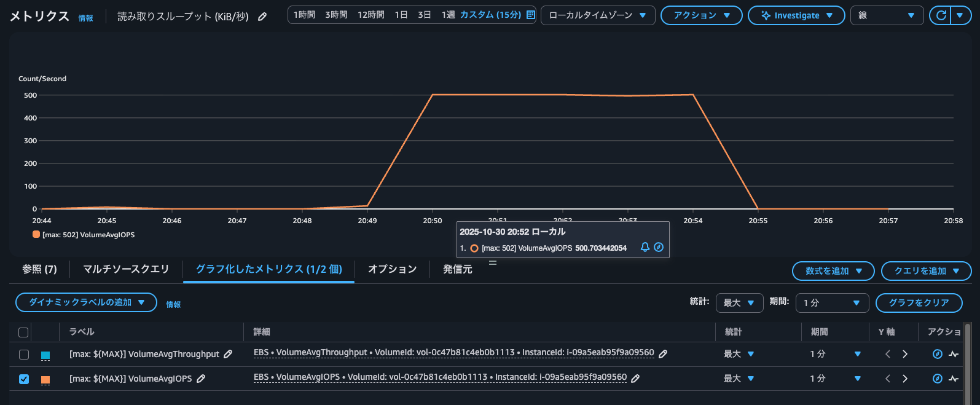The width and height of the screenshot is (980, 405).
Task: Expand the graph type dropdown showing 線
Action: pos(886,15)
